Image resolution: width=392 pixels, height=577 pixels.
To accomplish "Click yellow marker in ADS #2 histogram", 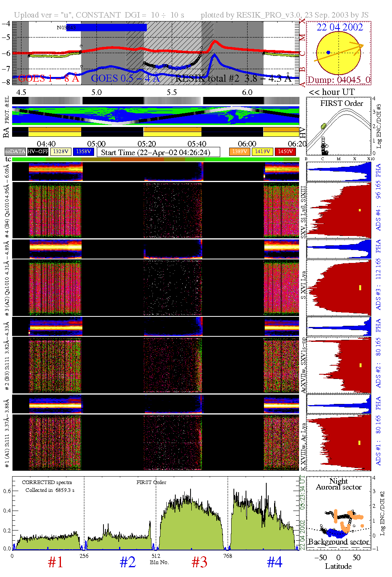I will pyautogui.click(x=360, y=365).
